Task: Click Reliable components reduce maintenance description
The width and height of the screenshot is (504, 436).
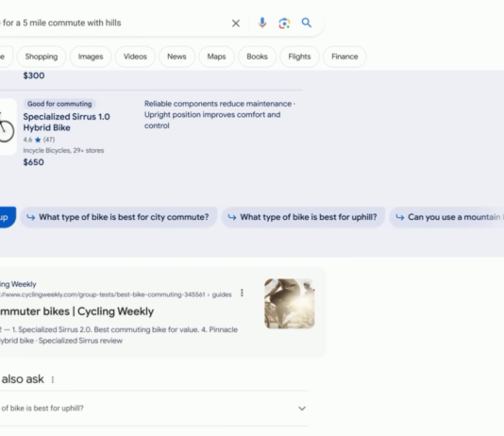Action: coord(220,115)
